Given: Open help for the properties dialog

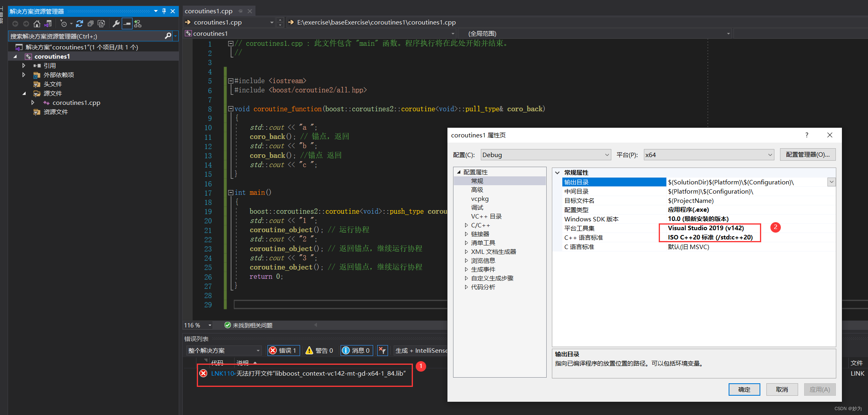Looking at the screenshot, I should (x=807, y=135).
